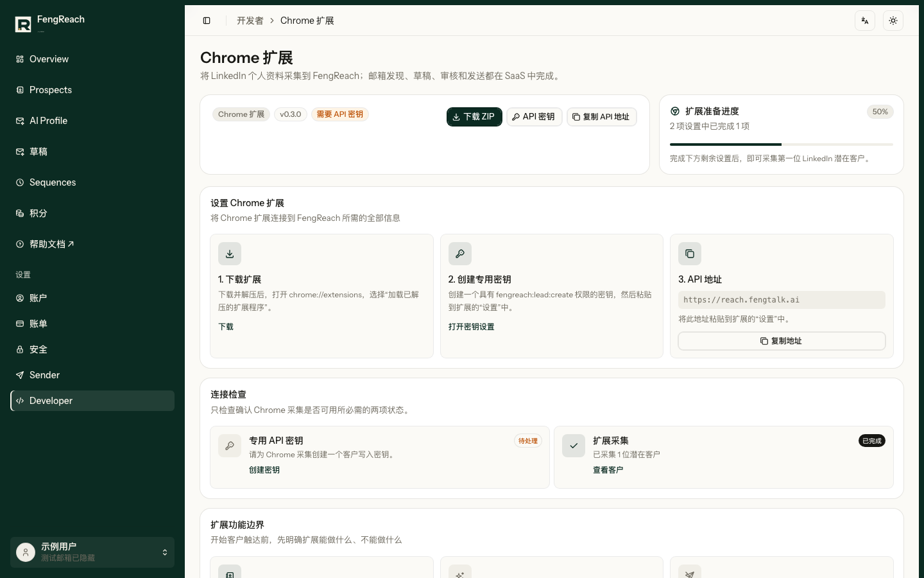The width and height of the screenshot is (924, 578).
Task: Click the 需要 API 密钥 badge
Action: click(x=339, y=114)
